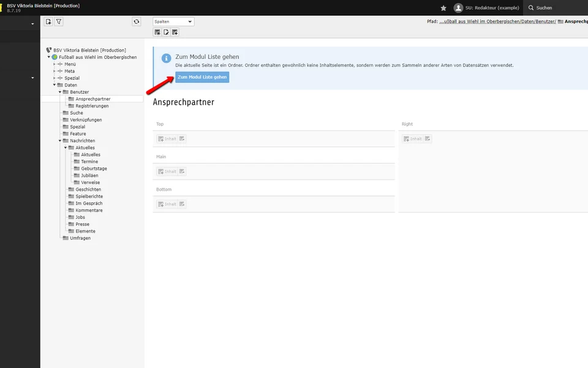
Task: Click the blue info icon in notice
Action: point(165,58)
